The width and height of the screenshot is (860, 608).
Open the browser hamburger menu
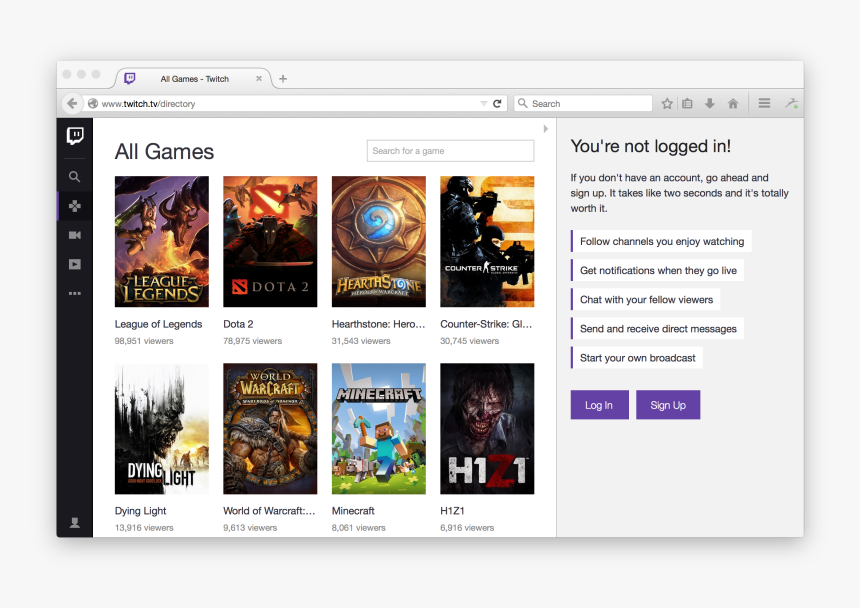tap(764, 103)
